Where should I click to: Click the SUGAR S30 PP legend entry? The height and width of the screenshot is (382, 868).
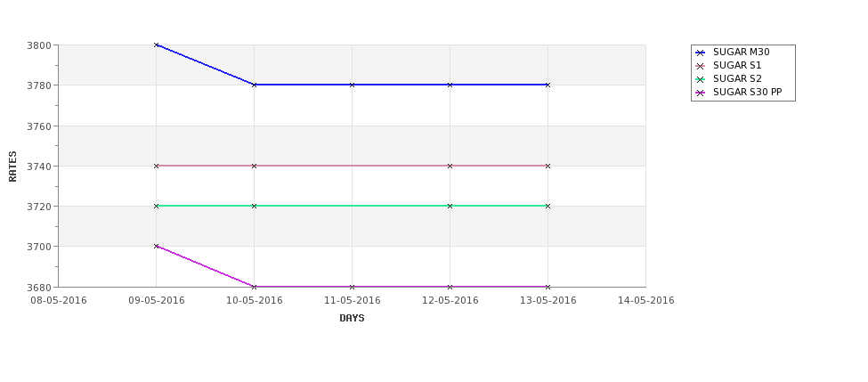click(x=738, y=93)
